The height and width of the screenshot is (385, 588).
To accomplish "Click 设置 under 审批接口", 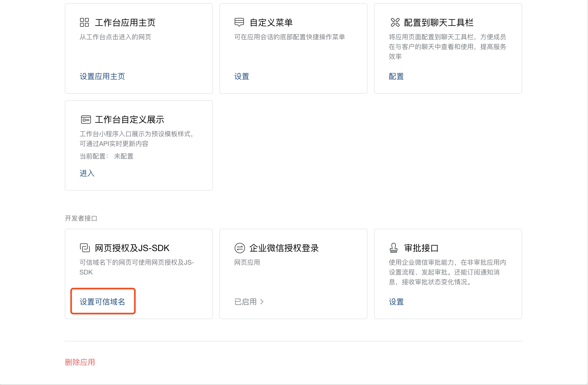I will click(396, 302).
